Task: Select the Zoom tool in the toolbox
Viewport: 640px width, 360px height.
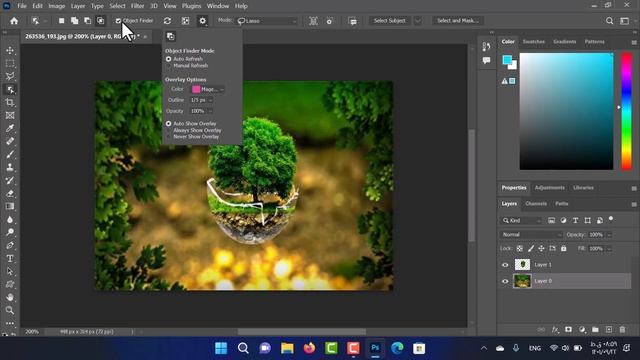Action: [x=10, y=310]
